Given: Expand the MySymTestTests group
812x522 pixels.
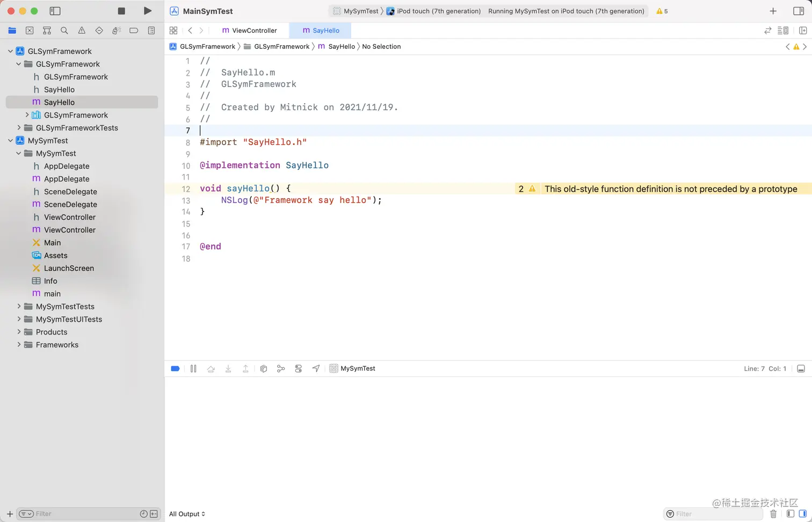Looking at the screenshot, I should (19, 307).
